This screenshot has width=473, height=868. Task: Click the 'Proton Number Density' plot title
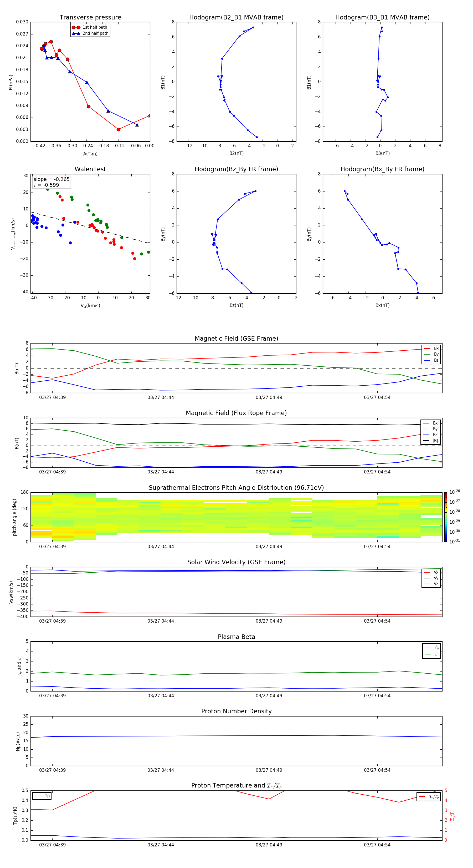coord(236,711)
